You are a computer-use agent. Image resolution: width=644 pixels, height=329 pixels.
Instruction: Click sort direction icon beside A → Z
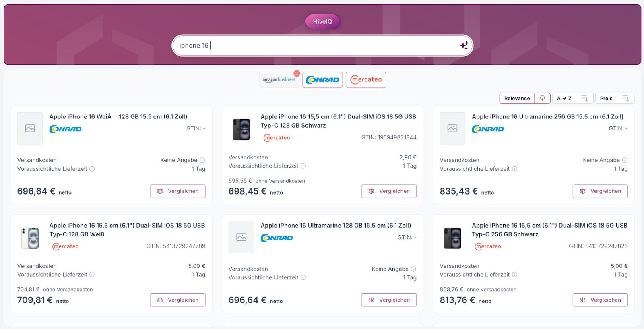click(x=585, y=98)
